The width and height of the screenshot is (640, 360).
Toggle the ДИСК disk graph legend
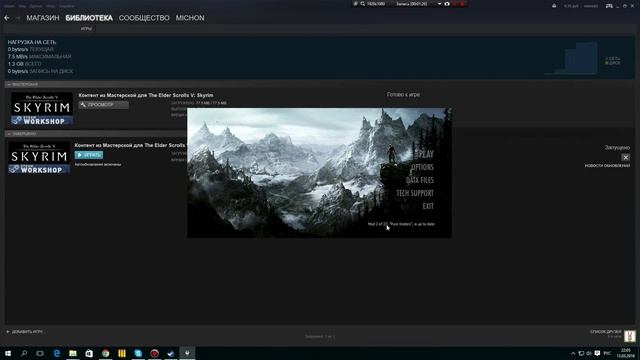(x=613, y=63)
